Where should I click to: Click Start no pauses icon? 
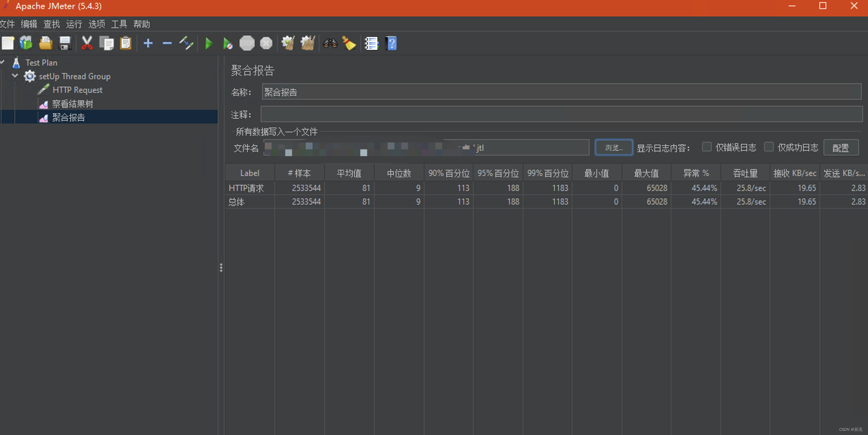(x=228, y=44)
